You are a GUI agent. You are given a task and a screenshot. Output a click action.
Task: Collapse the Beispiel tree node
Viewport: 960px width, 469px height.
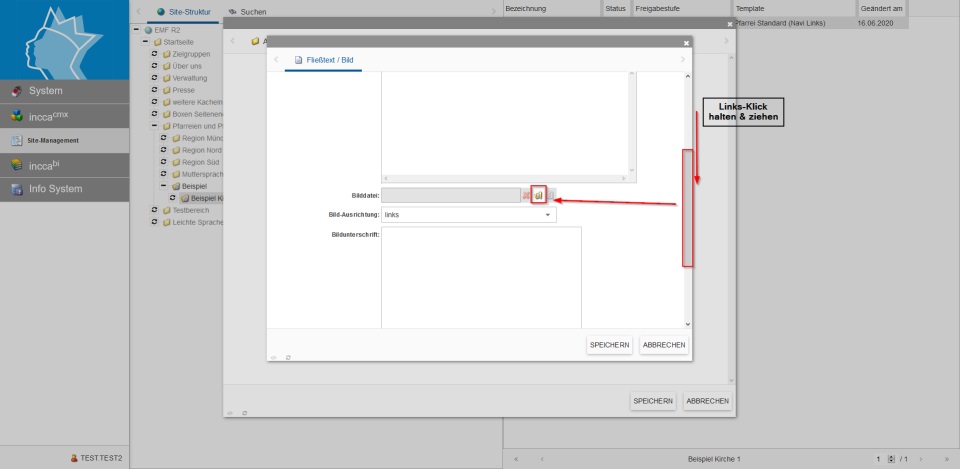tap(163, 186)
